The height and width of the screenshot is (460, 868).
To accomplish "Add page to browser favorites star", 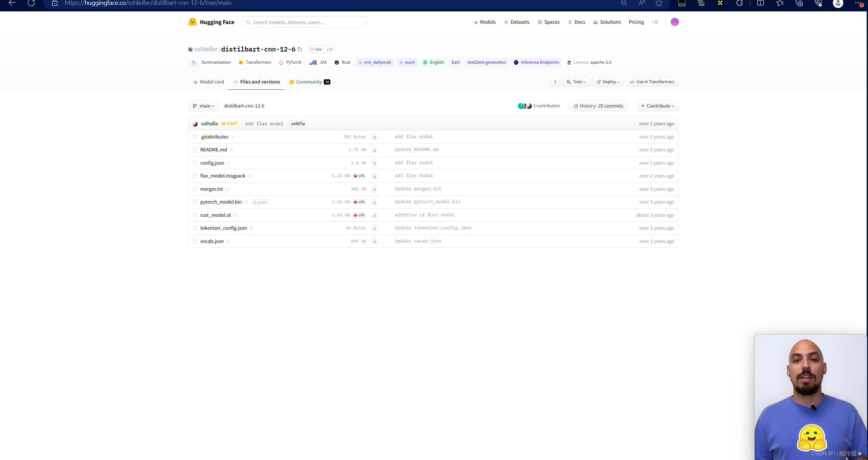I will coord(659,3).
